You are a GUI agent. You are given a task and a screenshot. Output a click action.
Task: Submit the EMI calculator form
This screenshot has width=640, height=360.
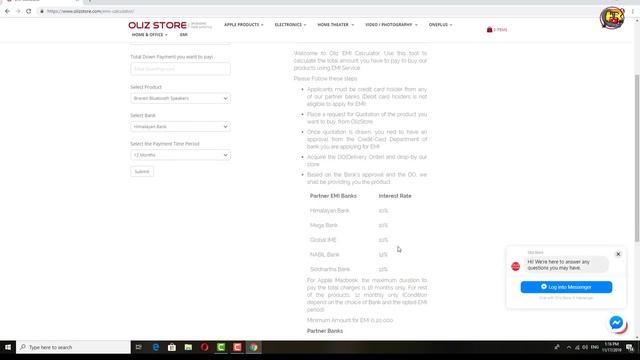tap(142, 171)
